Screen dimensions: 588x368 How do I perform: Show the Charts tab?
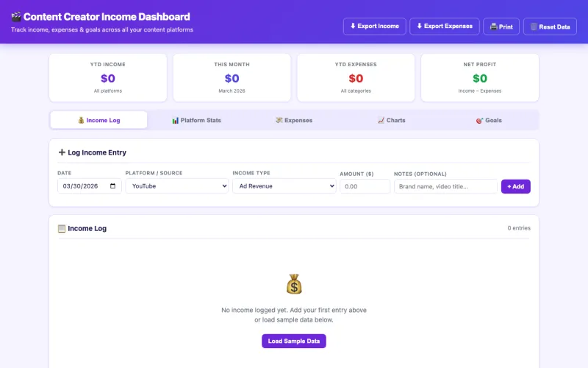(x=391, y=120)
